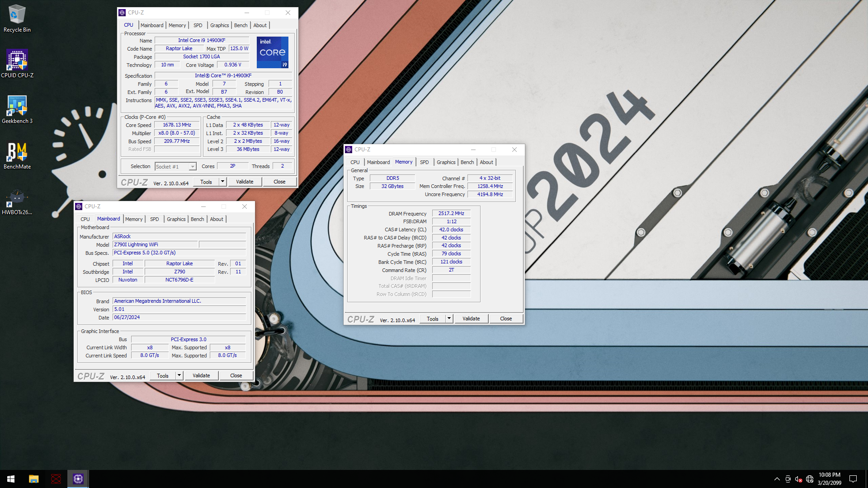The image size is (868, 488).
Task: Open the Recycle Bin desktop icon
Action: click(17, 18)
